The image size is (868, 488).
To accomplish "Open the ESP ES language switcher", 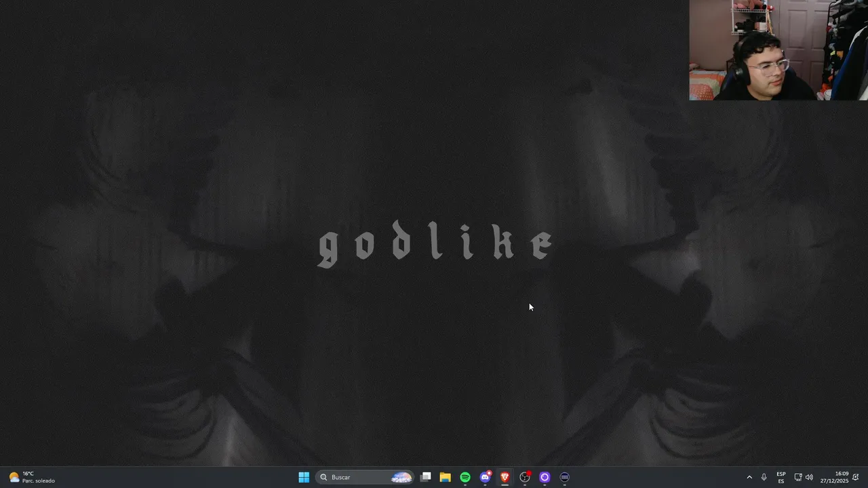I will click(781, 477).
